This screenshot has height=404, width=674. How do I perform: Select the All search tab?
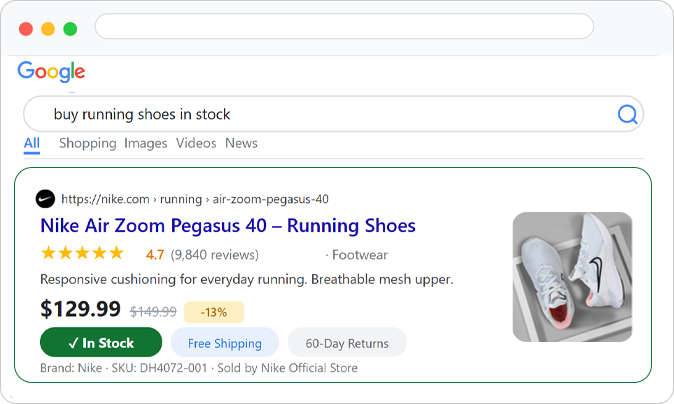32,143
